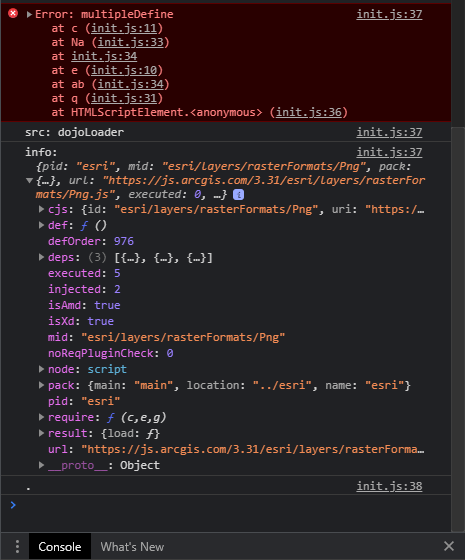Viewport: 465px width, 560px height.
Task: Click the blue info badge after executed: 0
Action: click(x=238, y=195)
